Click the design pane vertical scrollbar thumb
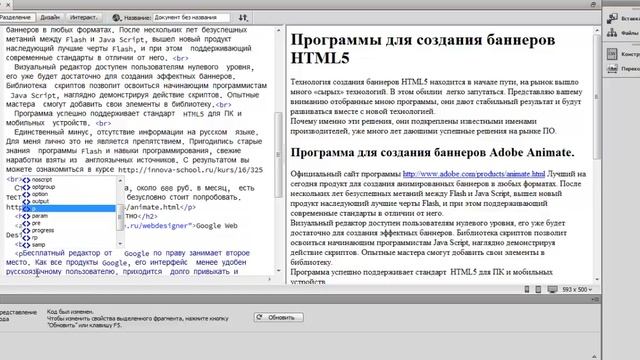Image resolution: width=640 pixels, height=360 pixels. [x=597, y=97]
